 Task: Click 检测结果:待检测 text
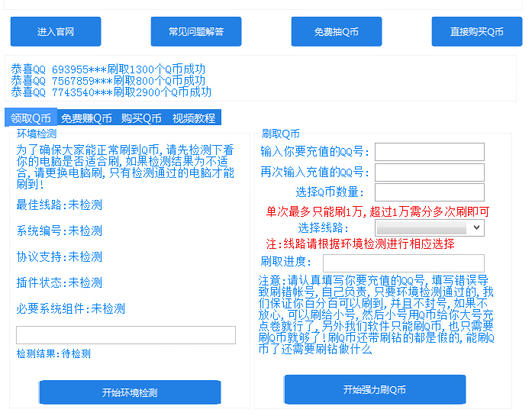pyautogui.click(x=53, y=354)
